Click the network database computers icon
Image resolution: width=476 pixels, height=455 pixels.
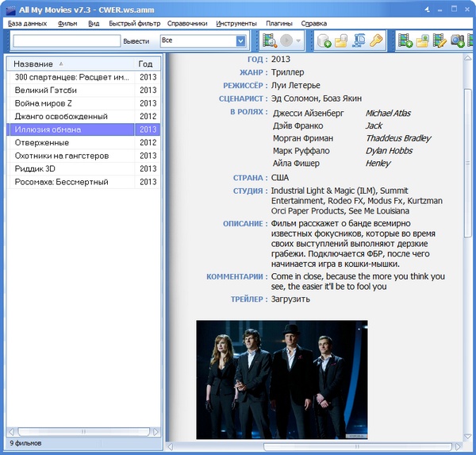[x=359, y=40]
